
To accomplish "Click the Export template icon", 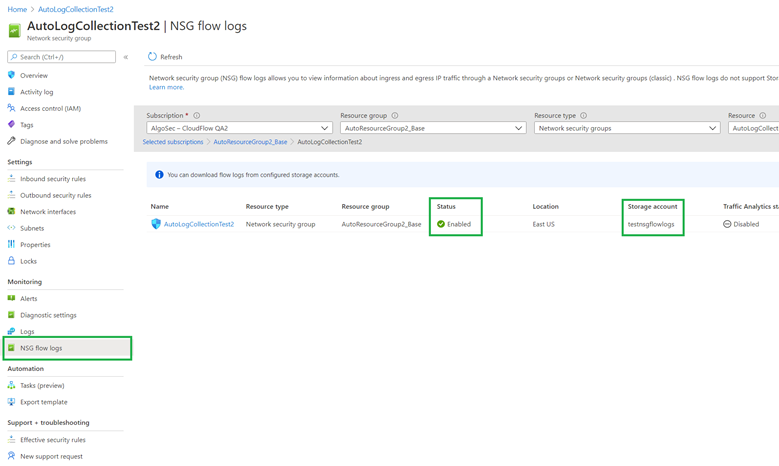I will tap(11, 401).
